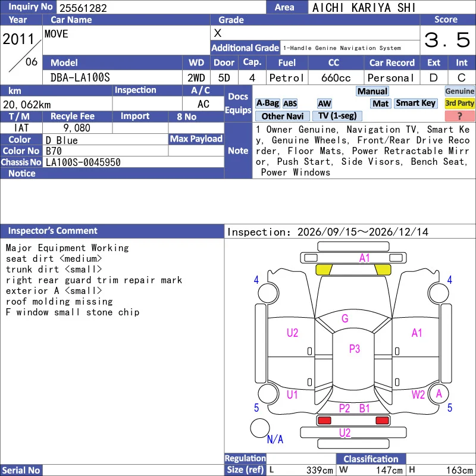Toggle the Genuine label badge
This screenshot has height=476, width=476.
pos(459,91)
